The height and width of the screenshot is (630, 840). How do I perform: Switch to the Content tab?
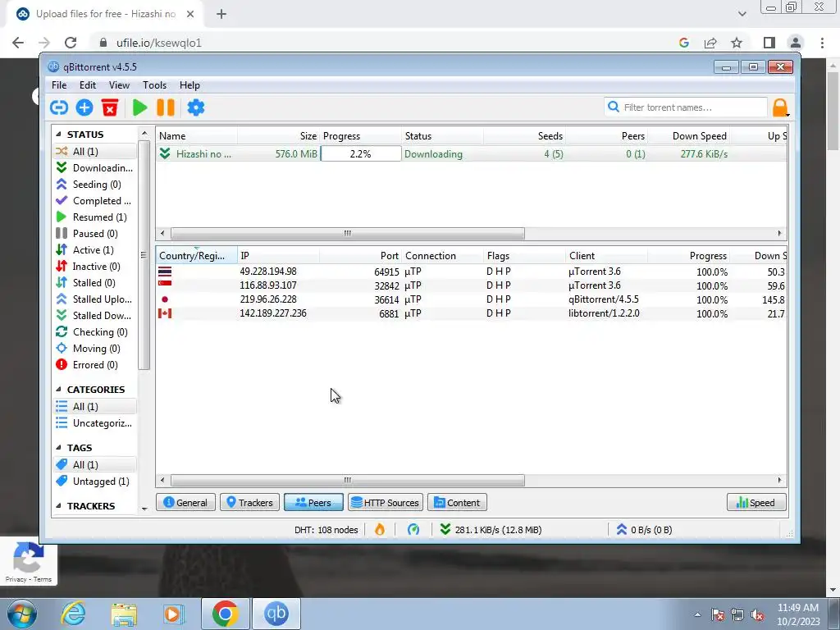pyautogui.click(x=457, y=503)
